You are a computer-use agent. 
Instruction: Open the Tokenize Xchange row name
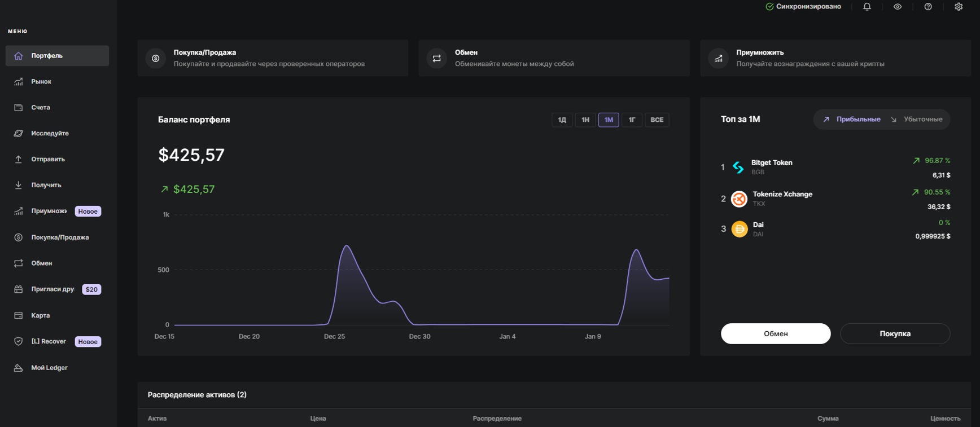[x=782, y=194]
